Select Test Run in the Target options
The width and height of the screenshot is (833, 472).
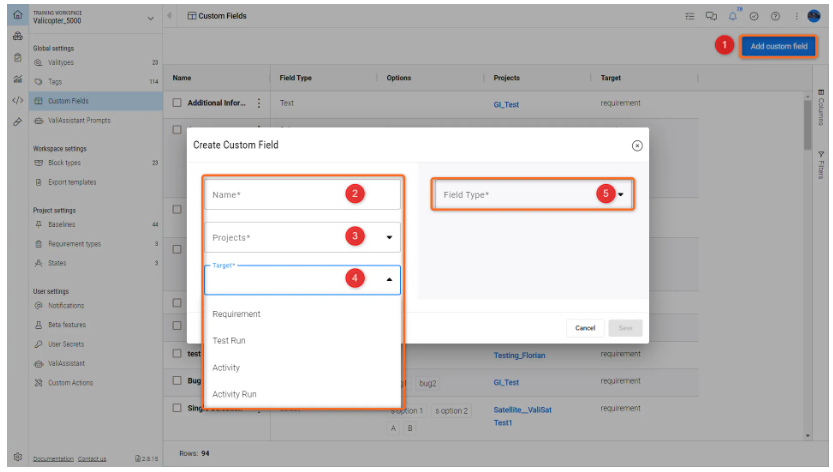[229, 341]
